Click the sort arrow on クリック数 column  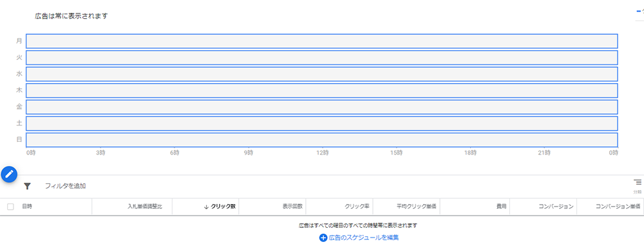(x=206, y=207)
